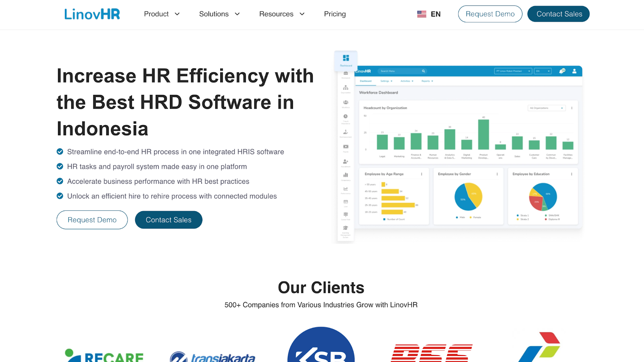Select the Time & Attendance clock icon

tap(346, 116)
